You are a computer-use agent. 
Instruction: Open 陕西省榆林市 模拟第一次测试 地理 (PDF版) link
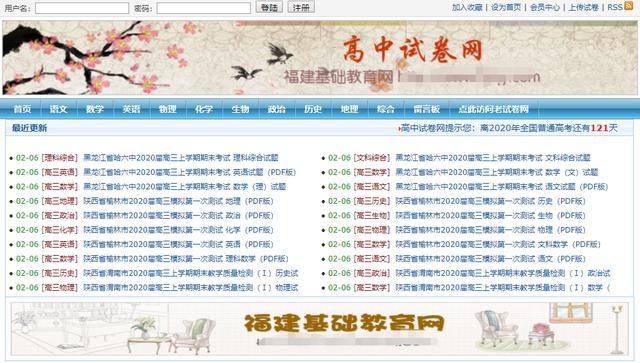click(x=178, y=201)
